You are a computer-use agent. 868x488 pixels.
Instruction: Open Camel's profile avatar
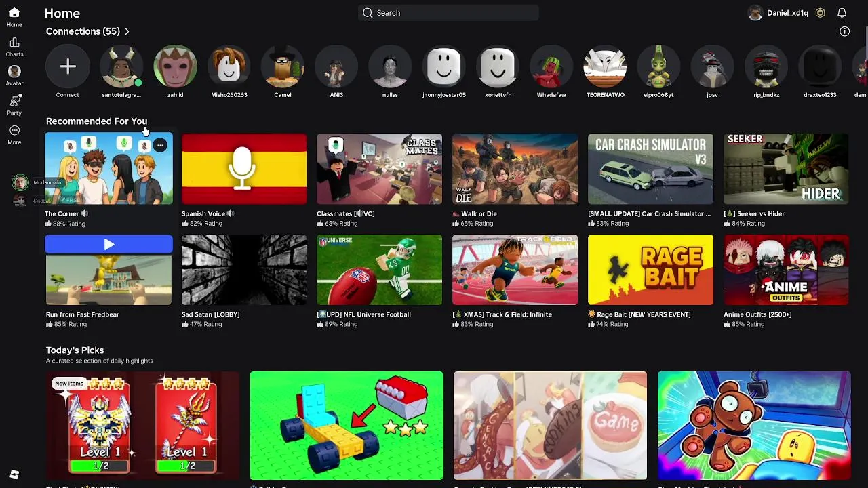tap(283, 66)
